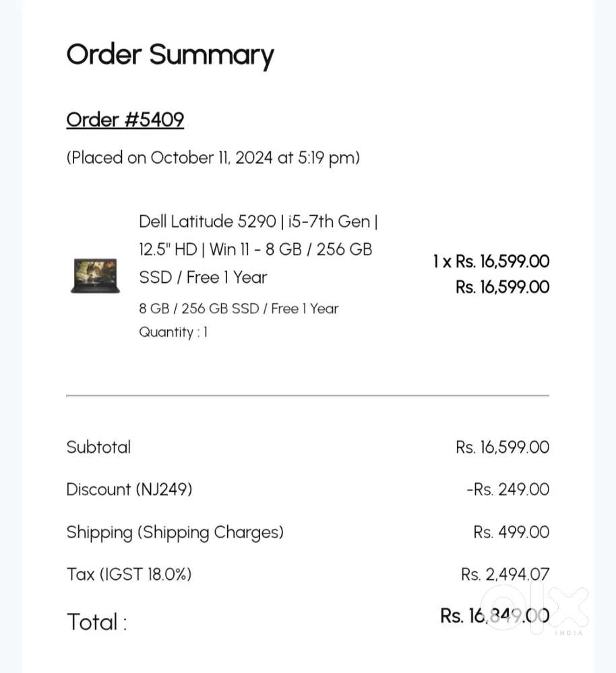Click the Discount (NJ249) coupon label
Screen dimensions: 616x673
pos(129,490)
